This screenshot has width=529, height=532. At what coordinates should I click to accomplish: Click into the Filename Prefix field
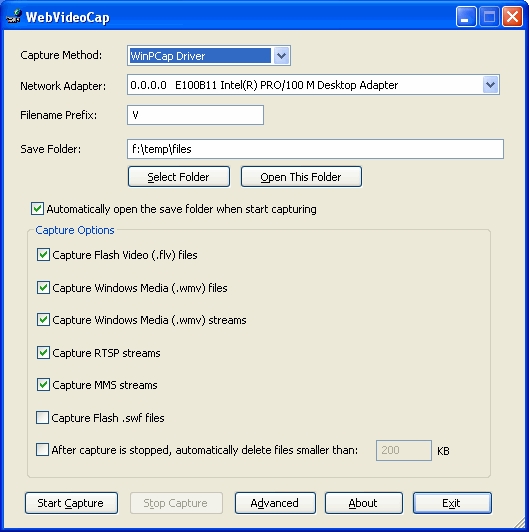(x=195, y=115)
